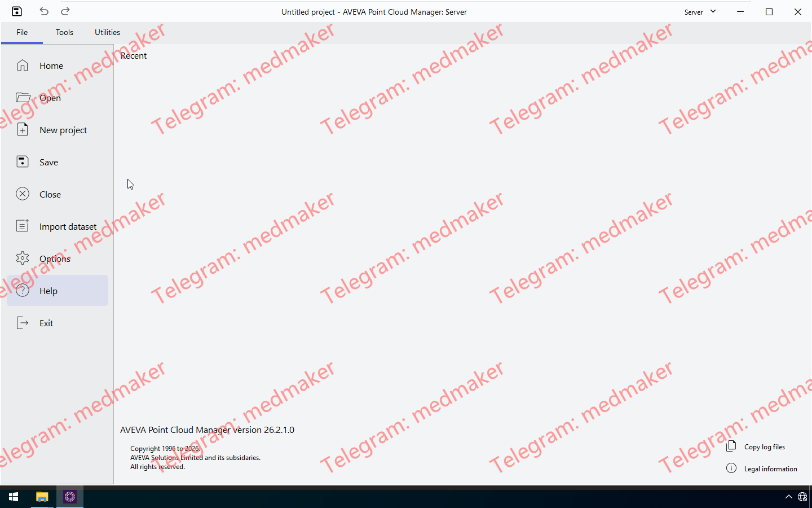Show hidden system tray icons
The width and height of the screenshot is (812, 508).
(789, 497)
